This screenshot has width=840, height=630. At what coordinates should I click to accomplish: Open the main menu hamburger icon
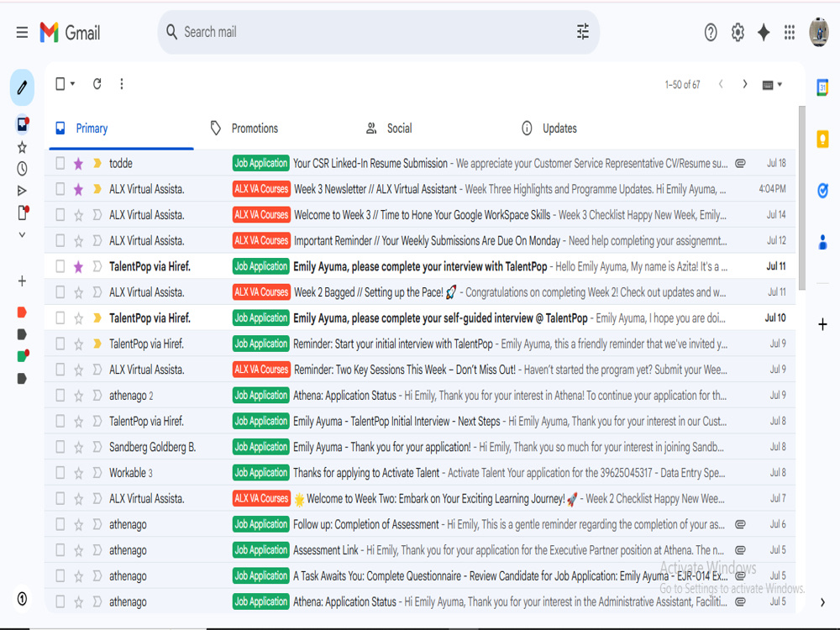pos(22,33)
